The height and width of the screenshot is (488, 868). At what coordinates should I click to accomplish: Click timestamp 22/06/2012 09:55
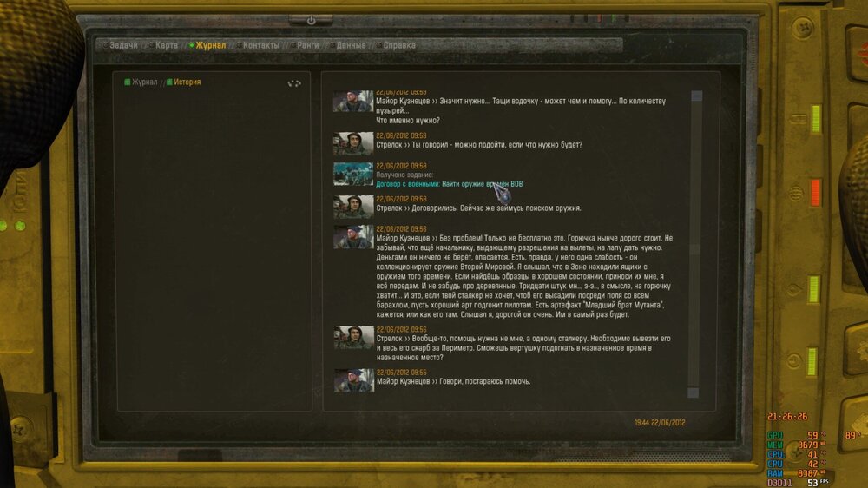[x=401, y=373]
